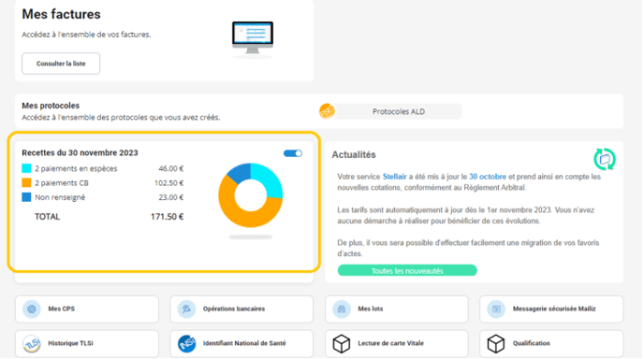Follow the Stellair link in Actualités

[394, 177]
